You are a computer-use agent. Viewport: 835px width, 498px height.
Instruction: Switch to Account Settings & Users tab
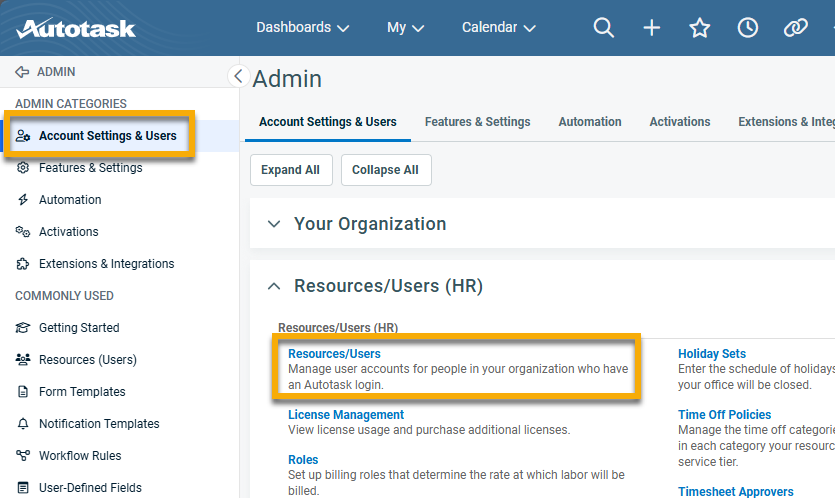coord(328,122)
